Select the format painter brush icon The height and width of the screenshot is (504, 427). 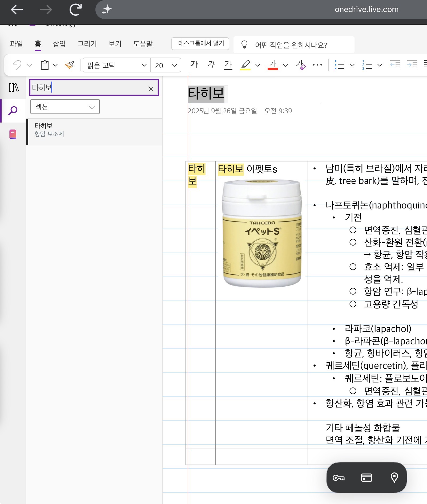coord(70,65)
